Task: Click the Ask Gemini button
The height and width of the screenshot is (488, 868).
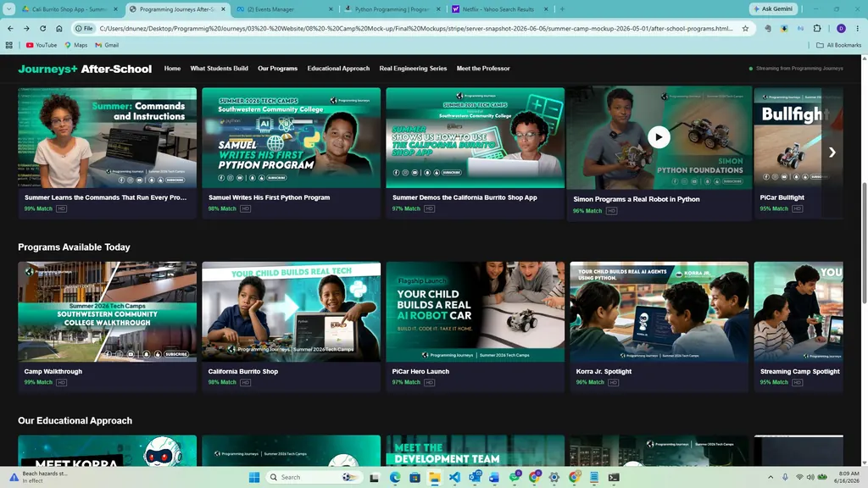Action: click(773, 8)
